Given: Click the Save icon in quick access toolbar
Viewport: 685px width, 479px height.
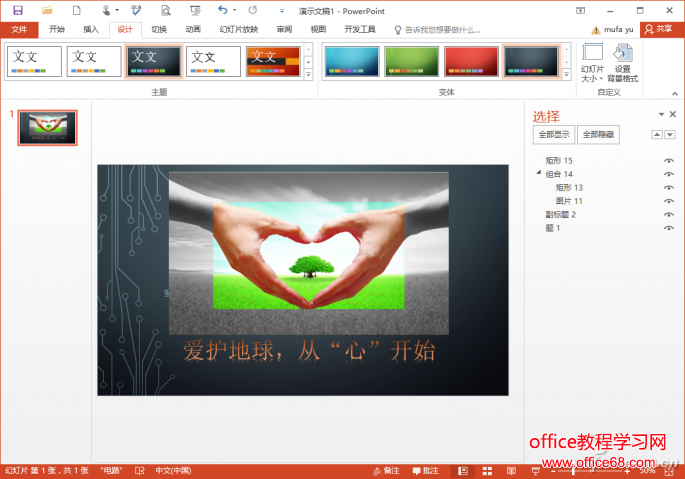Looking at the screenshot, I should pos(17,10).
